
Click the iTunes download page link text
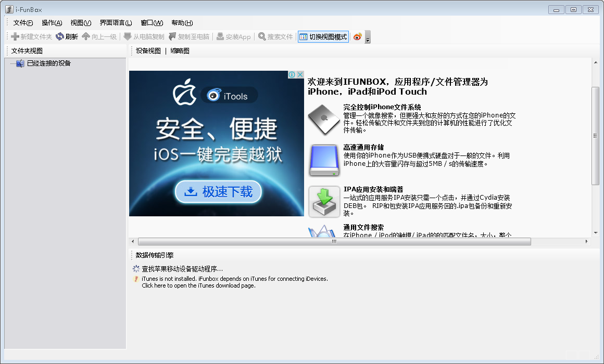pyautogui.click(x=198, y=285)
